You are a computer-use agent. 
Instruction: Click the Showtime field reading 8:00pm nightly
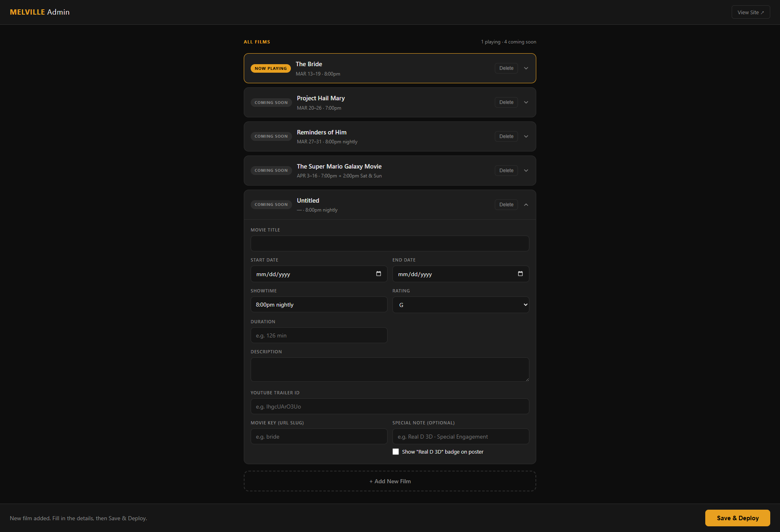(x=318, y=304)
